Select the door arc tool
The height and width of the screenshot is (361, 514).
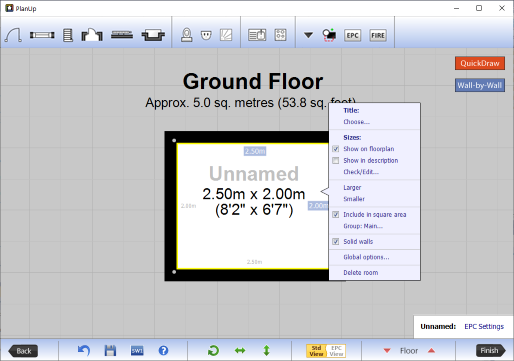(13, 35)
